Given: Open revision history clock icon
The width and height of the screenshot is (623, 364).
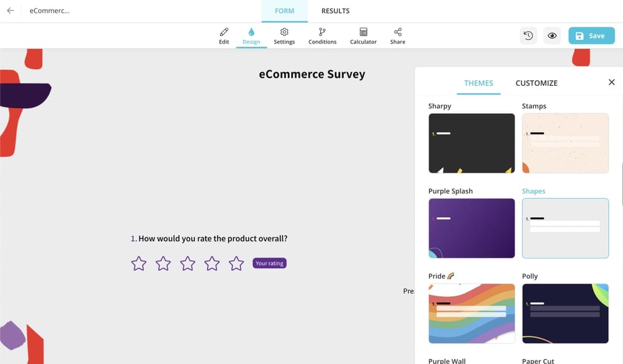Looking at the screenshot, I should [x=528, y=36].
